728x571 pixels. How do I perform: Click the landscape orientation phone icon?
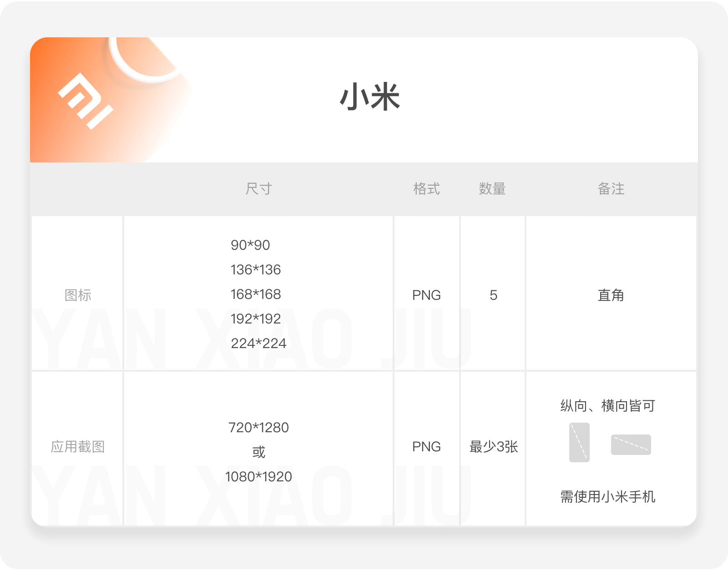coord(631,445)
